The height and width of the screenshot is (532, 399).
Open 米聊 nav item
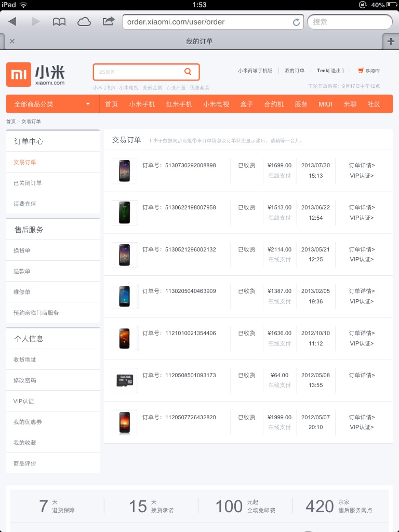coord(350,104)
